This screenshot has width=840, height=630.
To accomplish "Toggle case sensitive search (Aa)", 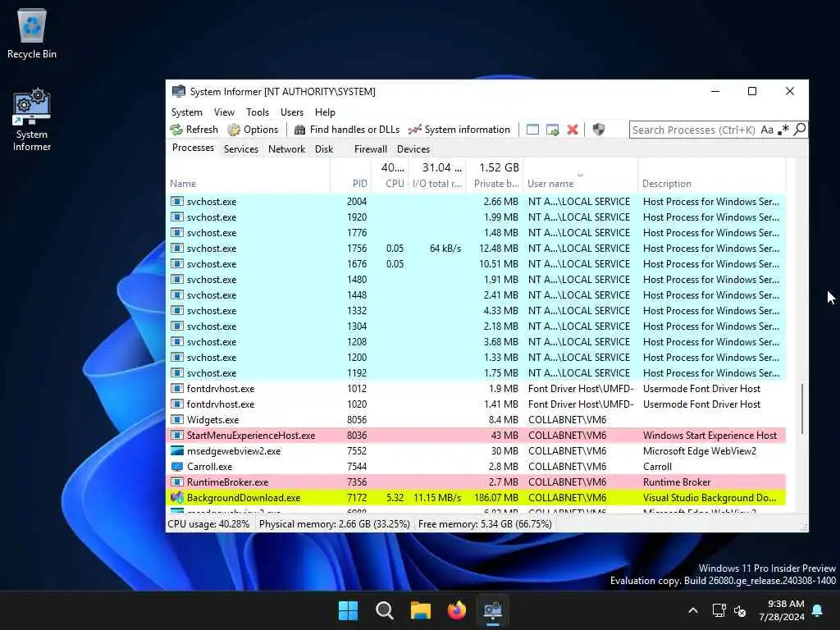I will point(767,130).
